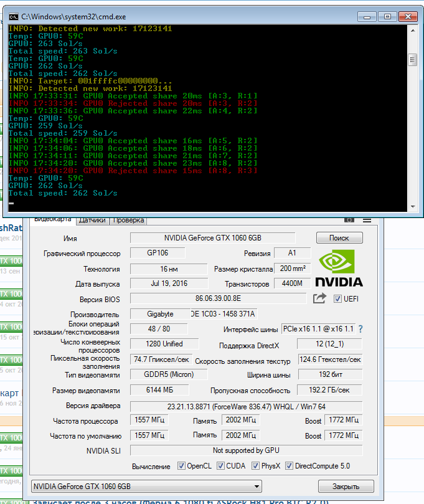The image size is (424, 504).
Task: Switch to the Проверка tab
Action: 128,220
